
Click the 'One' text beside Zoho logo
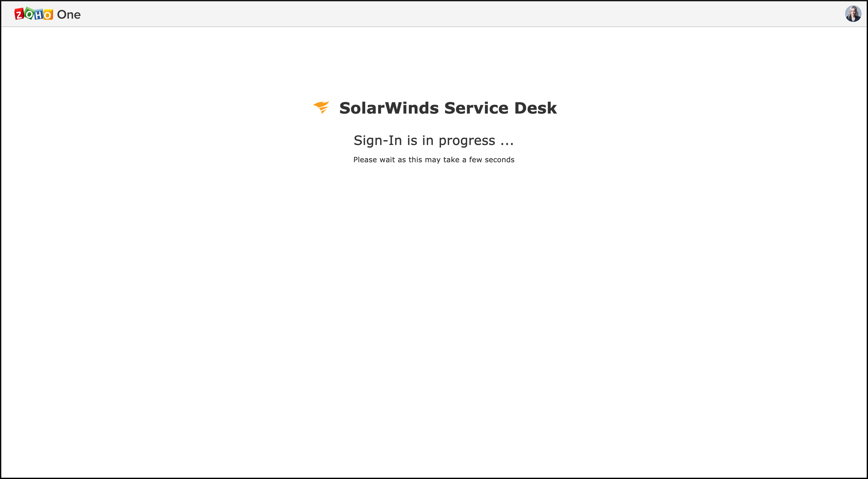69,14
